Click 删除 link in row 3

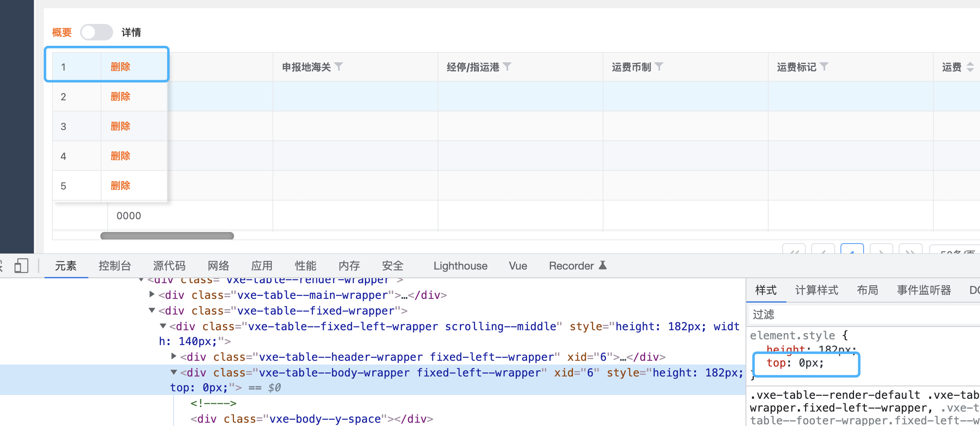[120, 126]
